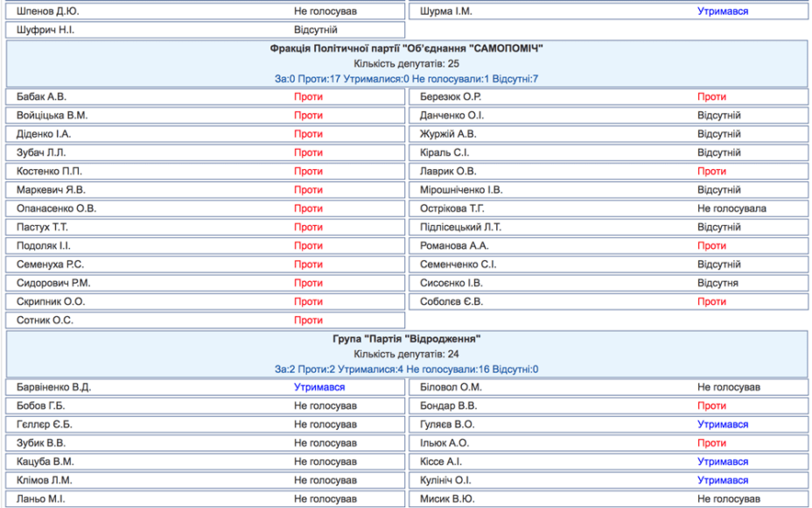812x508 pixels.
Task: Select "Проти" vote beside Бондар В.В.
Action: pos(711,406)
